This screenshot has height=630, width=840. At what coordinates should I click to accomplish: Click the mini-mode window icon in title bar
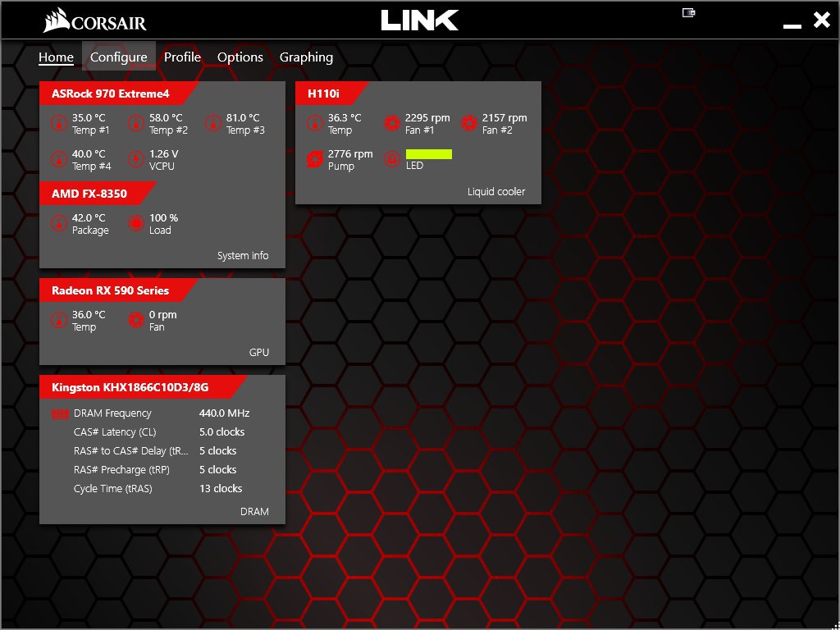688,12
